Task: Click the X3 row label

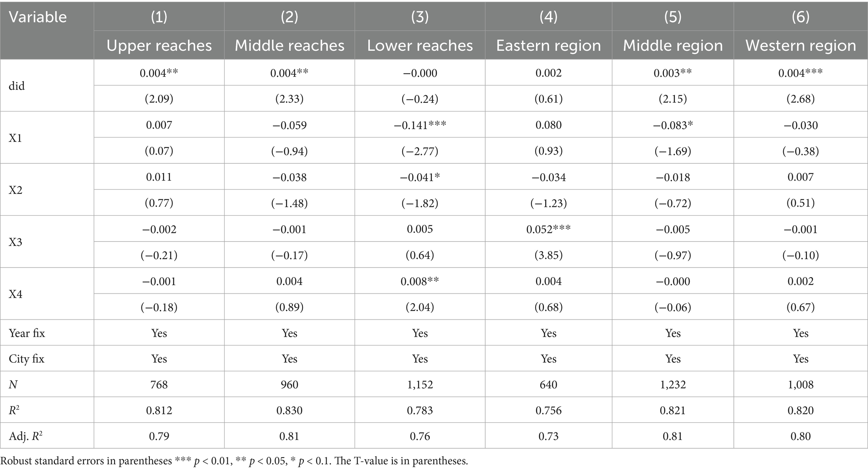Action: point(16,242)
